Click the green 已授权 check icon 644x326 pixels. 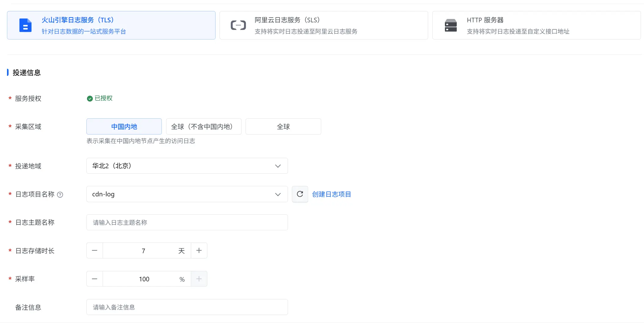pyautogui.click(x=90, y=98)
